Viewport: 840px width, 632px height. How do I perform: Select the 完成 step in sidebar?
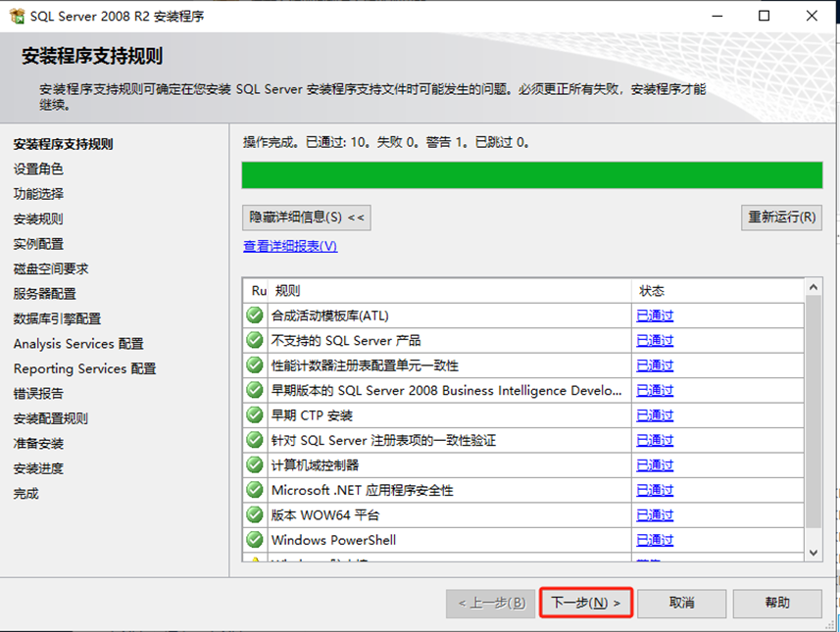tap(26, 493)
